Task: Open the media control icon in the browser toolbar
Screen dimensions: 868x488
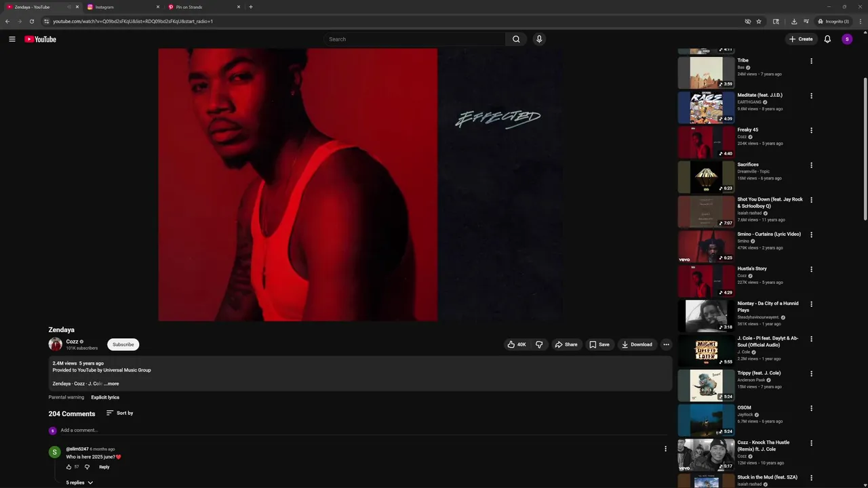Action: [806, 21]
